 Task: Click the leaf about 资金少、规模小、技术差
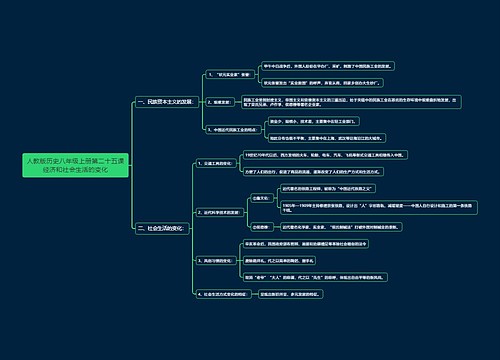coord(314,121)
